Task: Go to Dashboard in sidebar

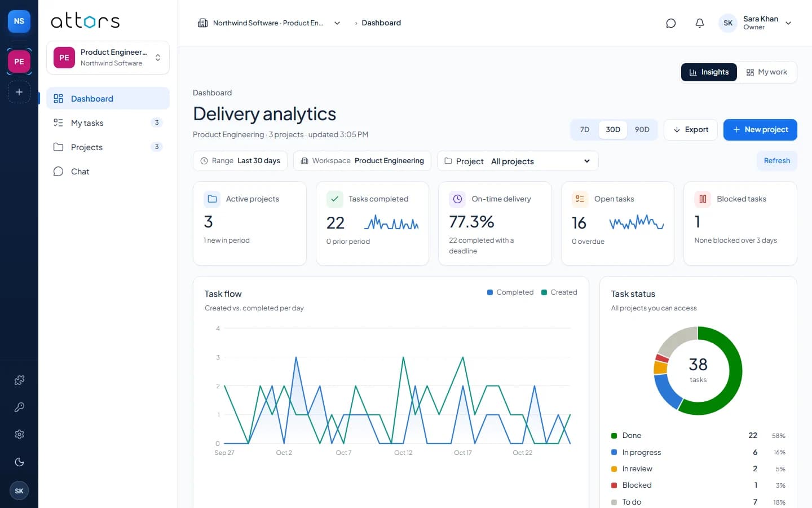Action: [x=108, y=98]
